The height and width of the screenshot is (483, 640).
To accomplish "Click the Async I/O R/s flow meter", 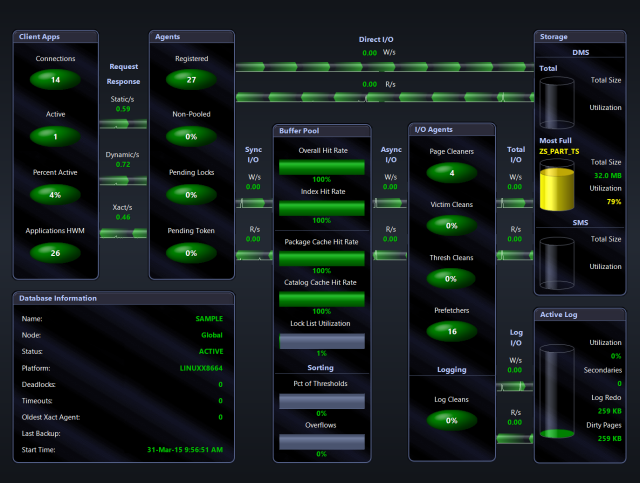I will click(390, 256).
